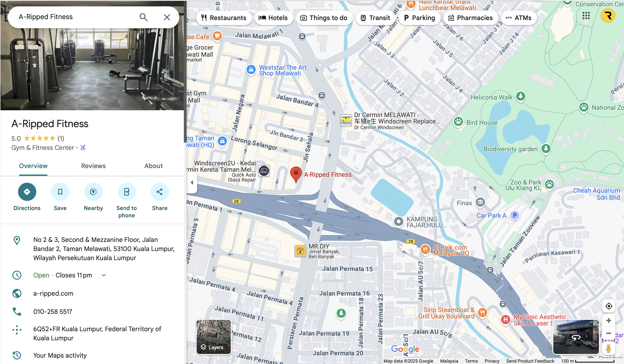The height and width of the screenshot is (364, 624).
Task: Select the Car Park A parking marker
Action: pos(515,215)
